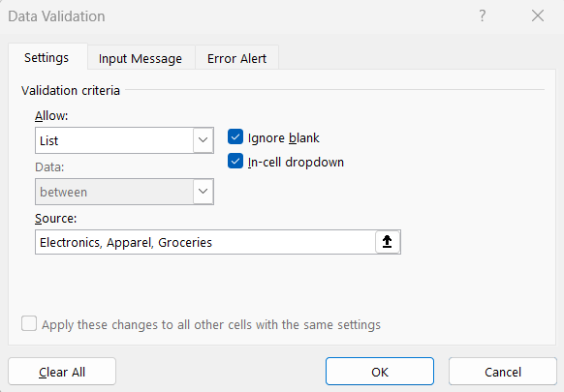Open the Allow combo box showing List

tap(124, 140)
